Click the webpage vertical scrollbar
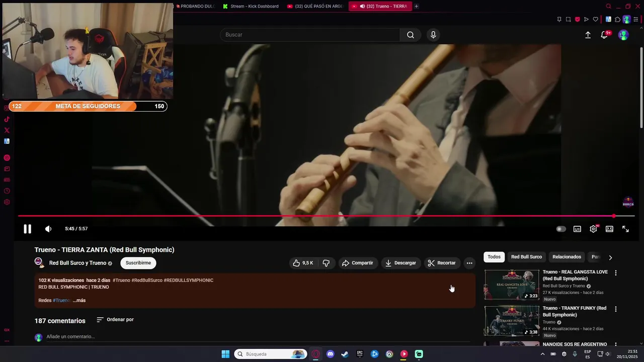 (x=641, y=88)
